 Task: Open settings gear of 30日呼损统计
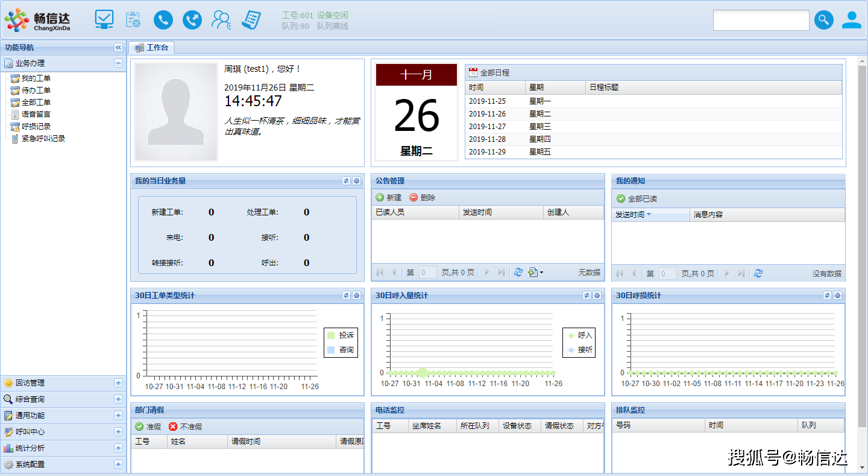(x=837, y=296)
